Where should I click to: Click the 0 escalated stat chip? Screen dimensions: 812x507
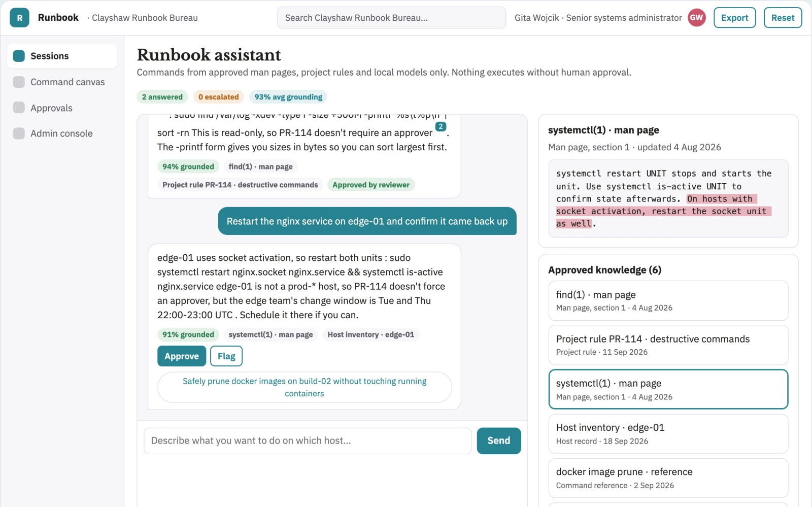click(x=219, y=97)
